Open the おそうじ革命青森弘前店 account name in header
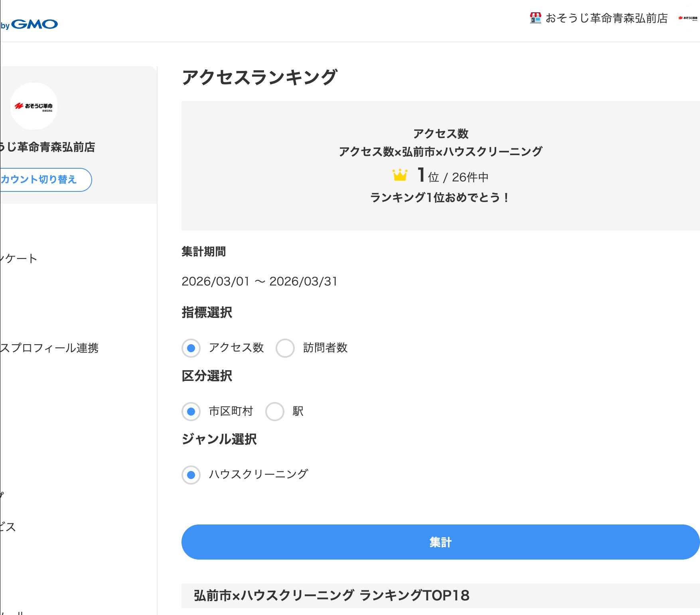This screenshot has height=615, width=700. pyautogui.click(x=606, y=18)
